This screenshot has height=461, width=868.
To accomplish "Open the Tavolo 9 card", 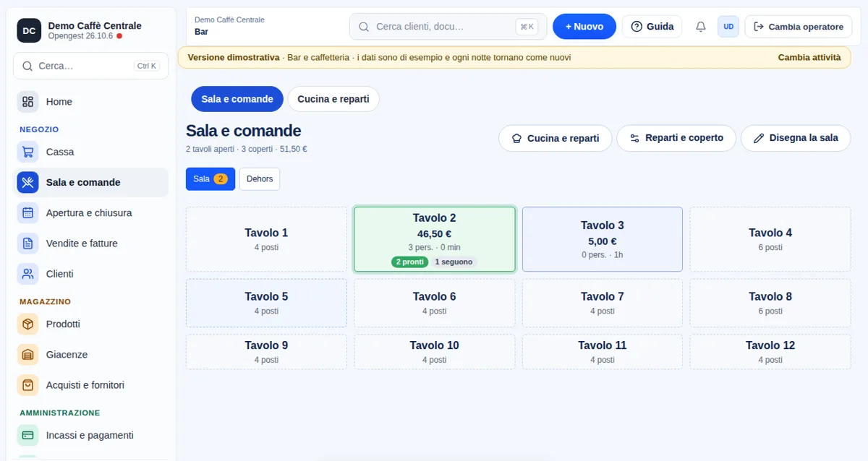I will (x=266, y=352).
